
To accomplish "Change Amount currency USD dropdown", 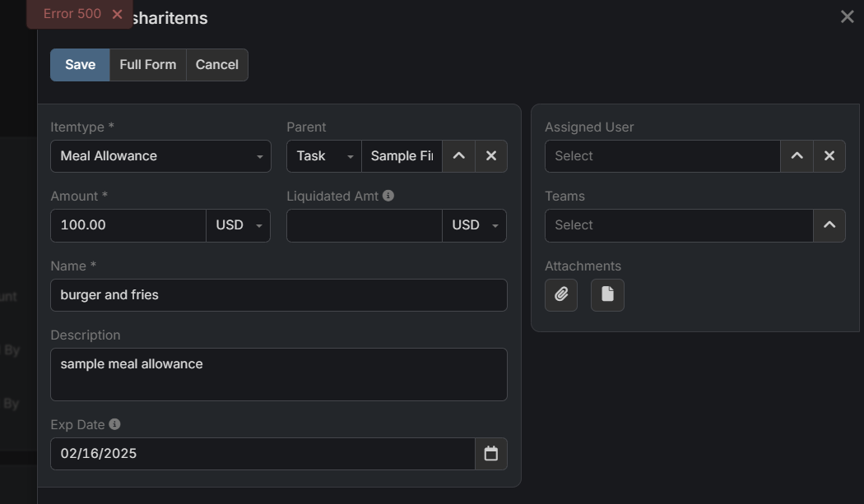I will [238, 225].
